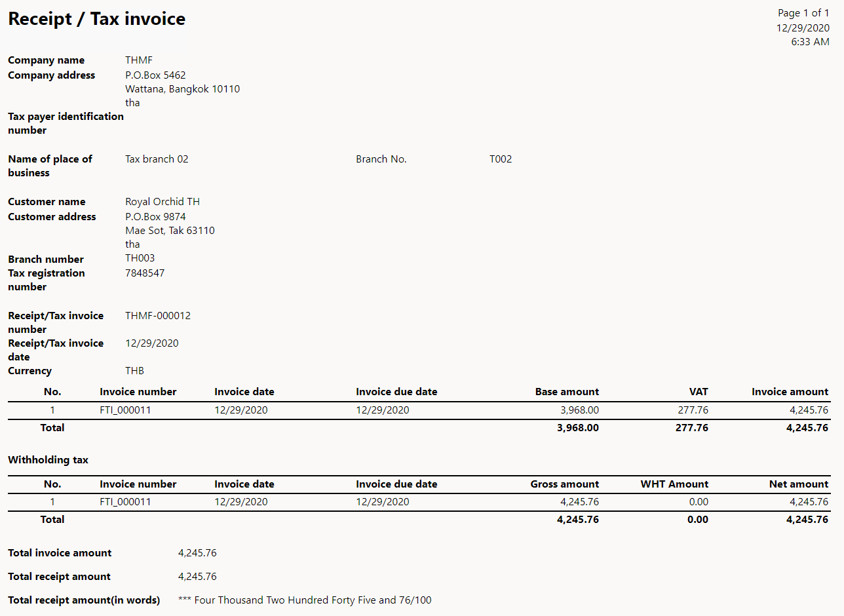Screen dimensions: 844x616
Task: Click the bold total WHT amount 0.00
Action: [698, 520]
